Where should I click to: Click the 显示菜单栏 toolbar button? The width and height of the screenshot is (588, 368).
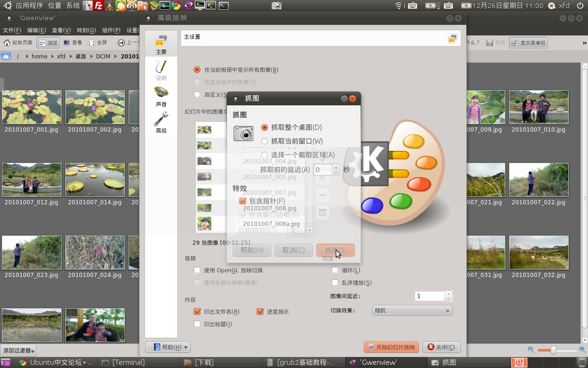coord(528,43)
